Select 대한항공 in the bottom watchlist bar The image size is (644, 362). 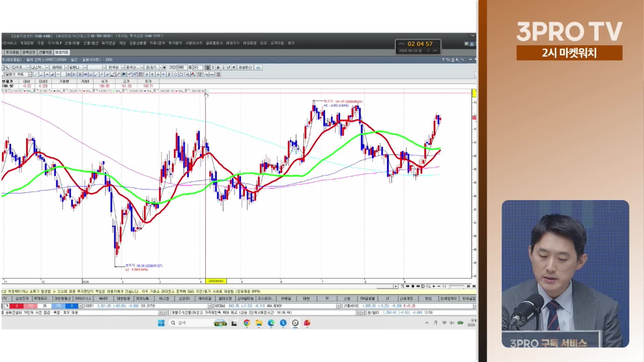123,298
